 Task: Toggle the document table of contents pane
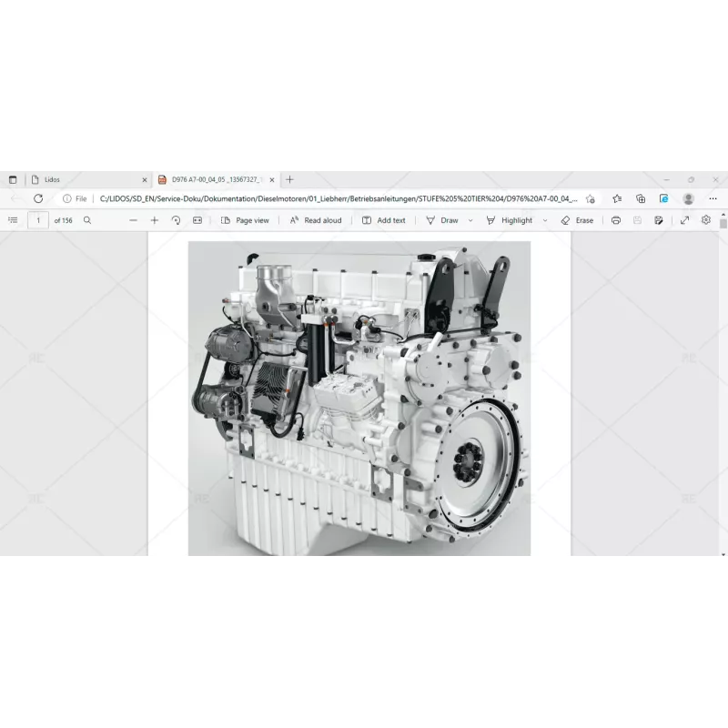point(13,219)
